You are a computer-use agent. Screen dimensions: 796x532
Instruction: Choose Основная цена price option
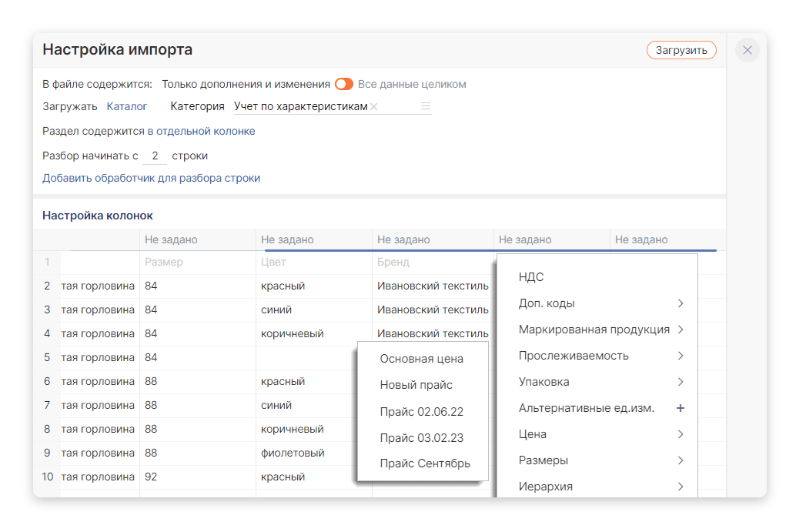[421, 359]
